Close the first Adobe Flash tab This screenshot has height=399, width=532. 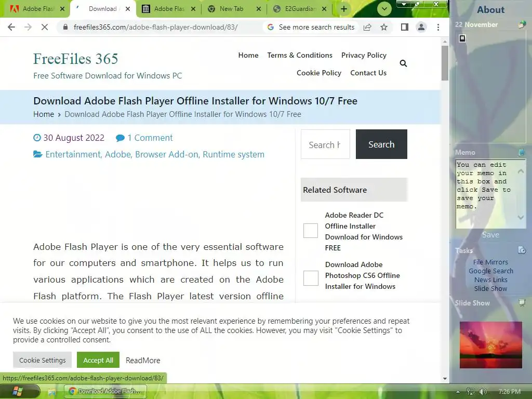62,9
